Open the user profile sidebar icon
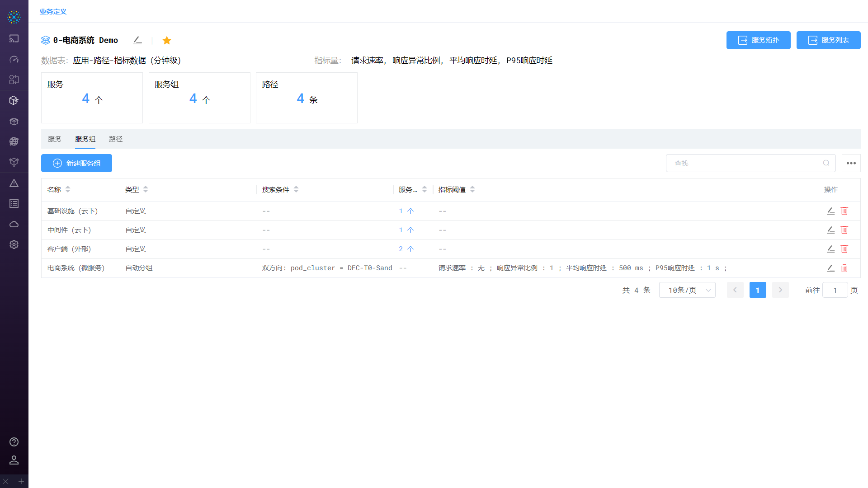Viewport: 868px width, 488px height. pos(14,460)
